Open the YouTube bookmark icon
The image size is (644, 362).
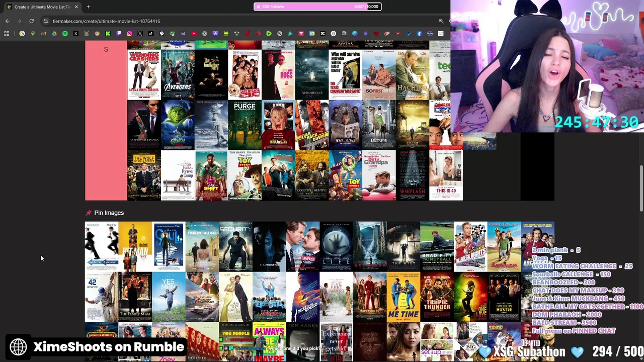(194, 34)
